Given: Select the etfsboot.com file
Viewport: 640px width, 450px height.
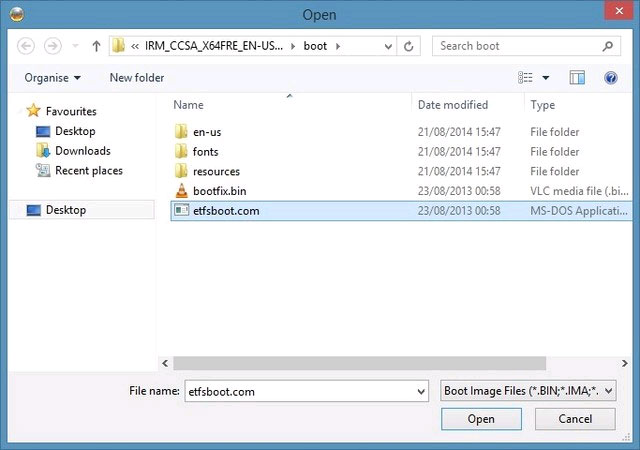Looking at the screenshot, I should point(401,211).
